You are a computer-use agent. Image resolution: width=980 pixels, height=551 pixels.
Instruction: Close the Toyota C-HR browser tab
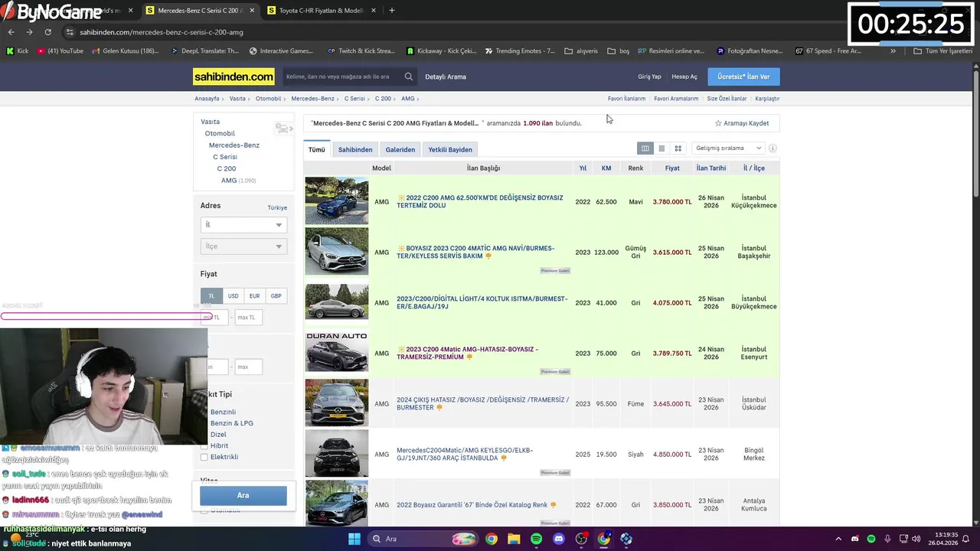coord(374,11)
